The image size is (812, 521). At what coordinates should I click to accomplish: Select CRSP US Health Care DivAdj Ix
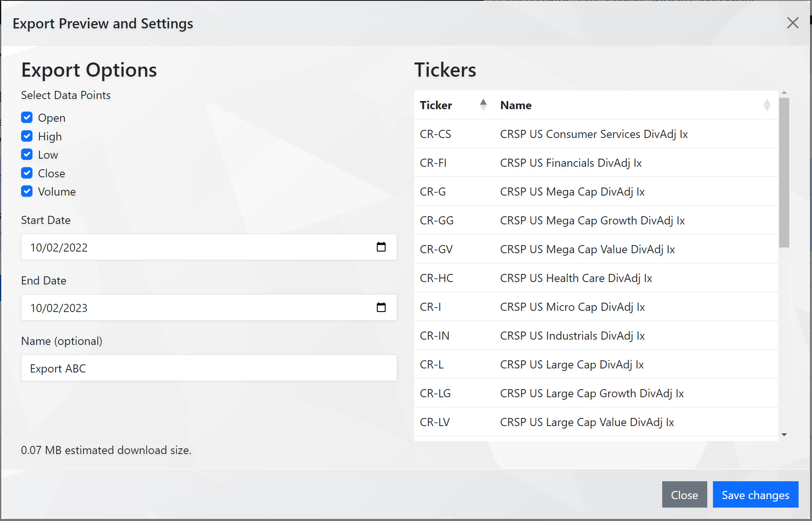(x=576, y=278)
